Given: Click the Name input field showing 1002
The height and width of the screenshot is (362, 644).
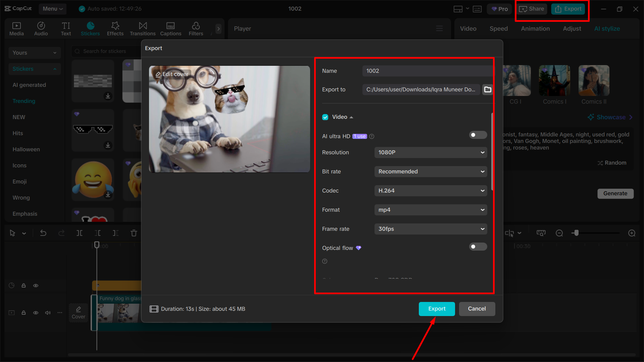Looking at the screenshot, I should coord(427,71).
